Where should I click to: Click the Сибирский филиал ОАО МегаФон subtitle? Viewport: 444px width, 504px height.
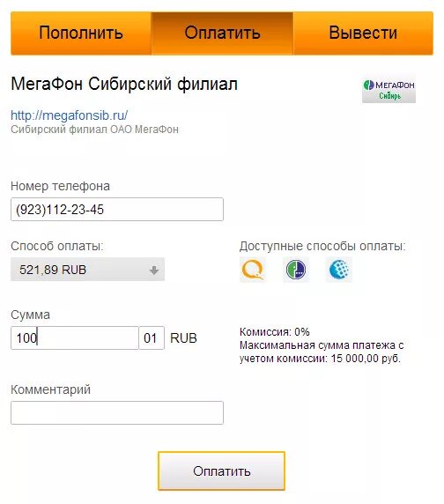(x=94, y=130)
